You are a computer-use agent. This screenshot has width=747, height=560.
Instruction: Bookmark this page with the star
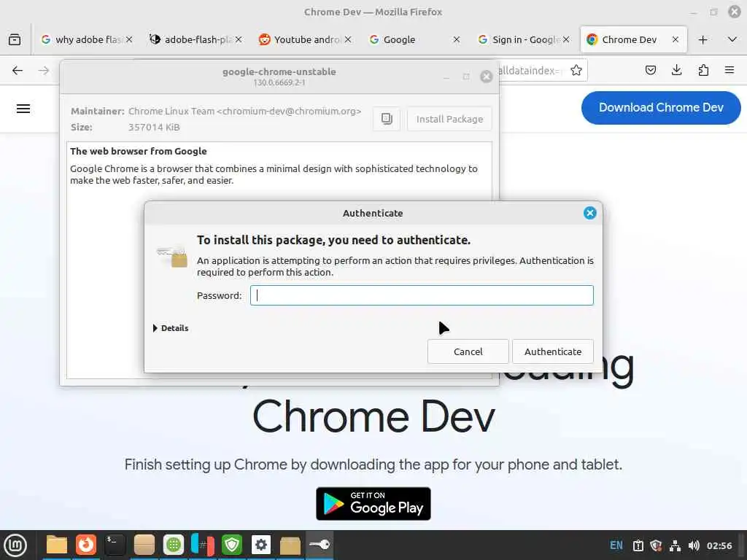576,71
